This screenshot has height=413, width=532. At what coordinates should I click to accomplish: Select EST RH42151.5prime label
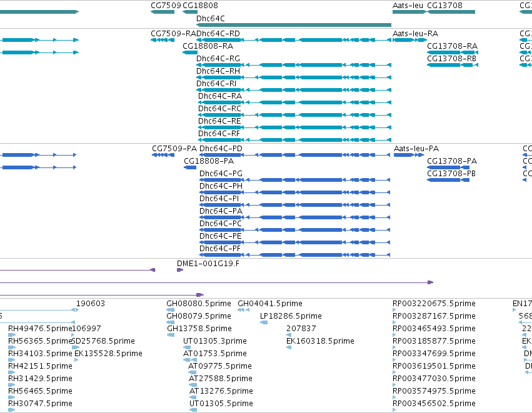point(40,366)
